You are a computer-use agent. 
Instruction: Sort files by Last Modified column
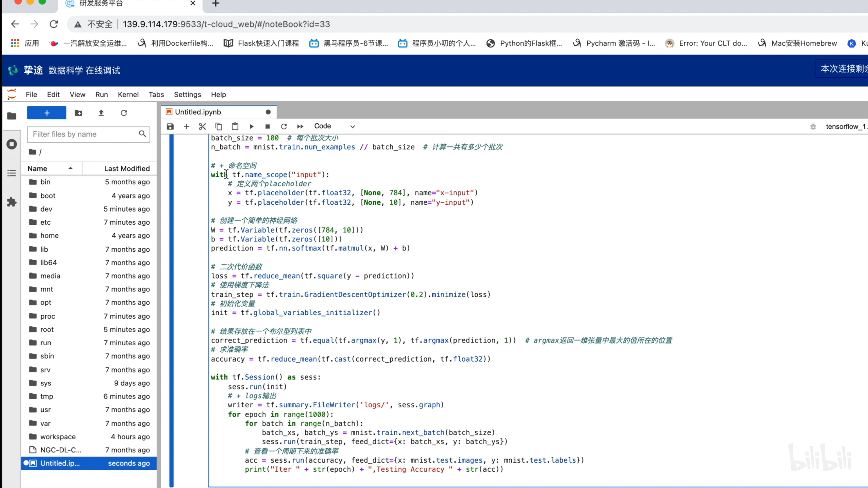pos(126,168)
